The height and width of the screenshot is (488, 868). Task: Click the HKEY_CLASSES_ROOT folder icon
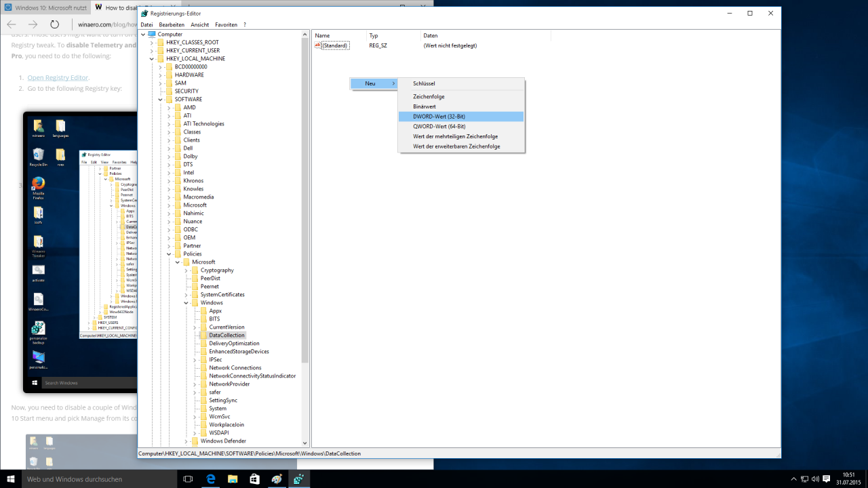tap(161, 42)
